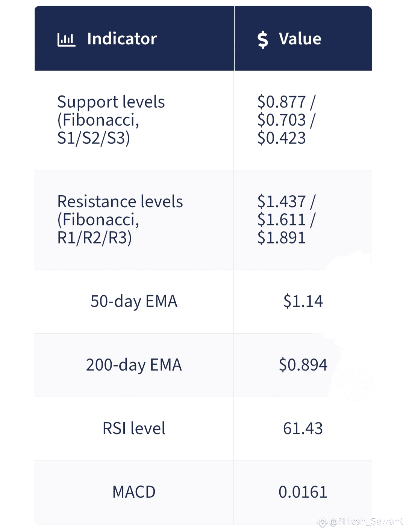406x532 pixels.
Task: Click the $0.894 value cell
Action: click(303, 365)
